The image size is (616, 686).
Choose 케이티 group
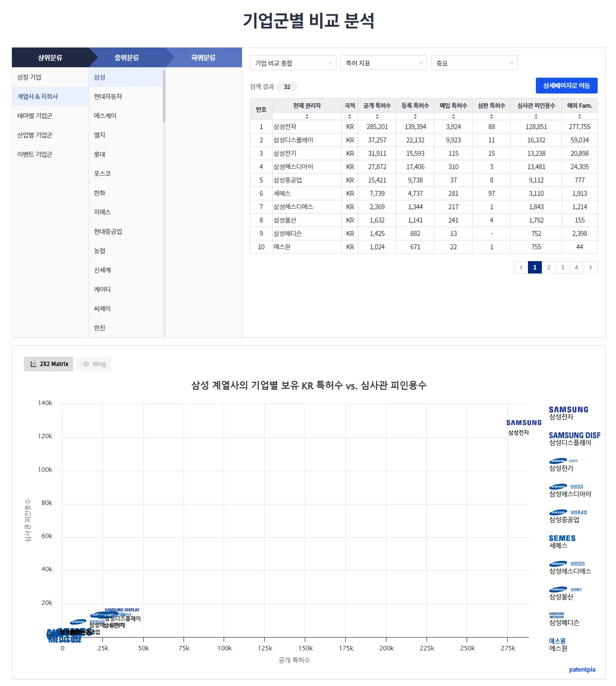pyautogui.click(x=126, y=289)
